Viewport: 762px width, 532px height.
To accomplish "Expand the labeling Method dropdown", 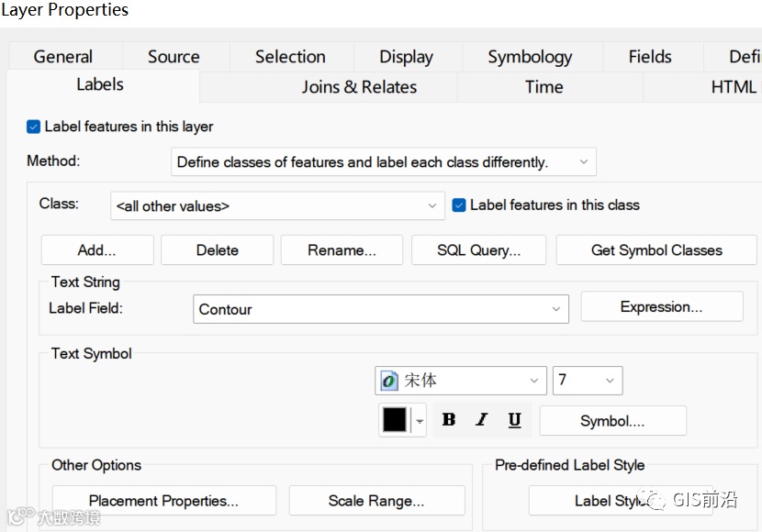I will click(x=584, y=162).
